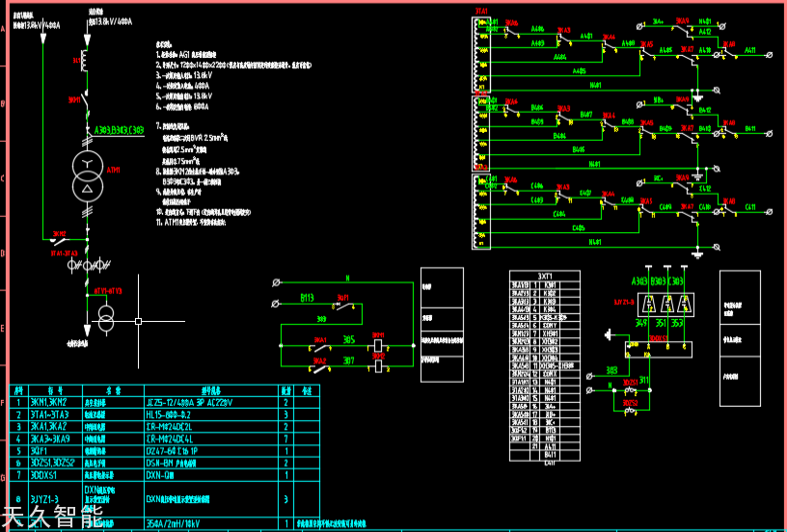Select the 3KM1 coil in the control circuit
The image size is (787, 532).
tap(378, 344)
